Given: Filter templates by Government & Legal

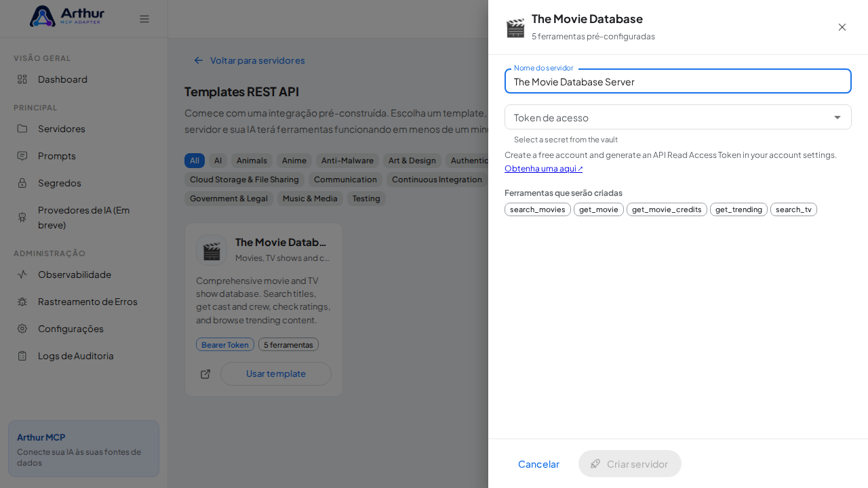Looking at the screenshot, I should (229, 199).
